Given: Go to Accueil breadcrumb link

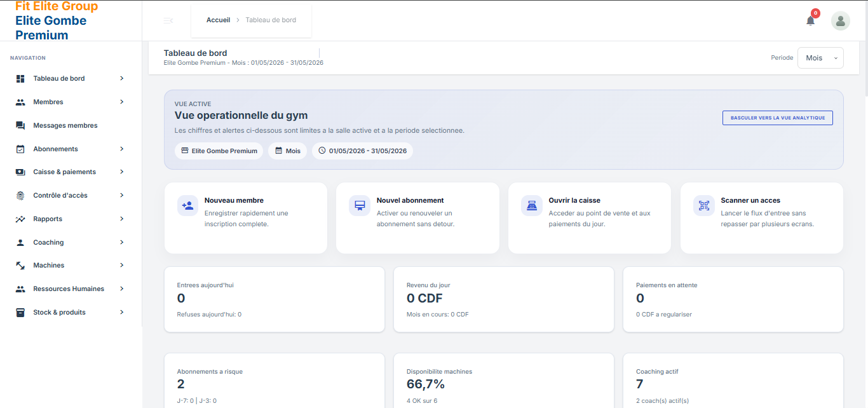Looking at the screenshot, I should 218,20.
